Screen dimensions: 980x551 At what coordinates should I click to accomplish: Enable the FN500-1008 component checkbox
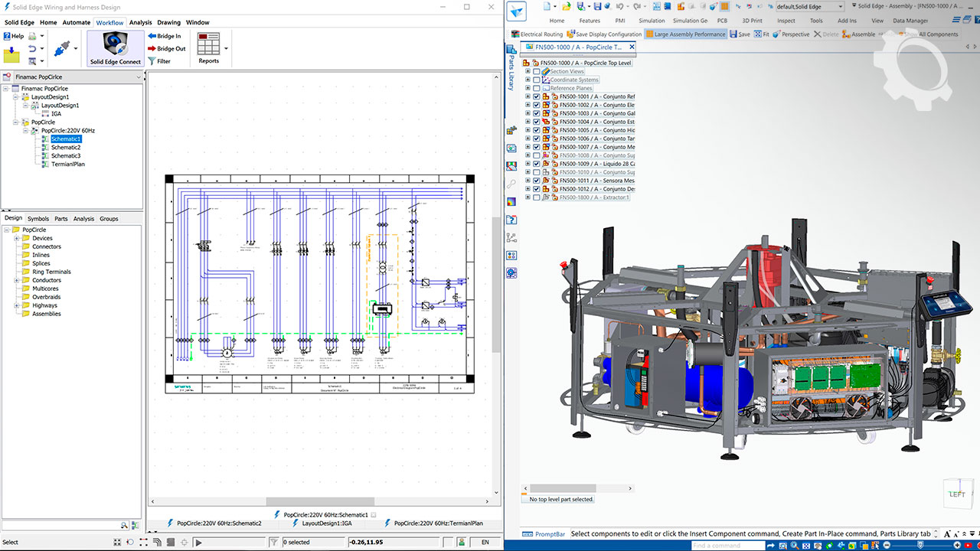[536, 155]
